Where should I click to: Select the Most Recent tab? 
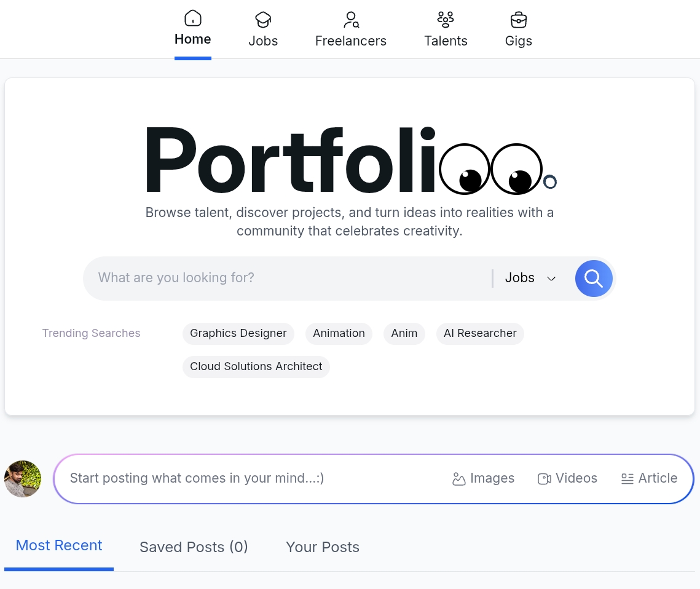[x=59, y=545]
